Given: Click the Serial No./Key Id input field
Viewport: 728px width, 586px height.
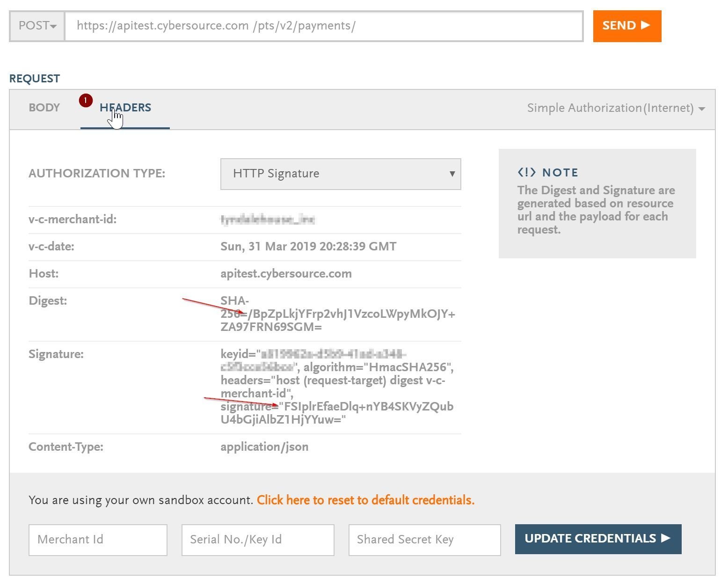Looking at the screenshot, I should click(257, 539).
